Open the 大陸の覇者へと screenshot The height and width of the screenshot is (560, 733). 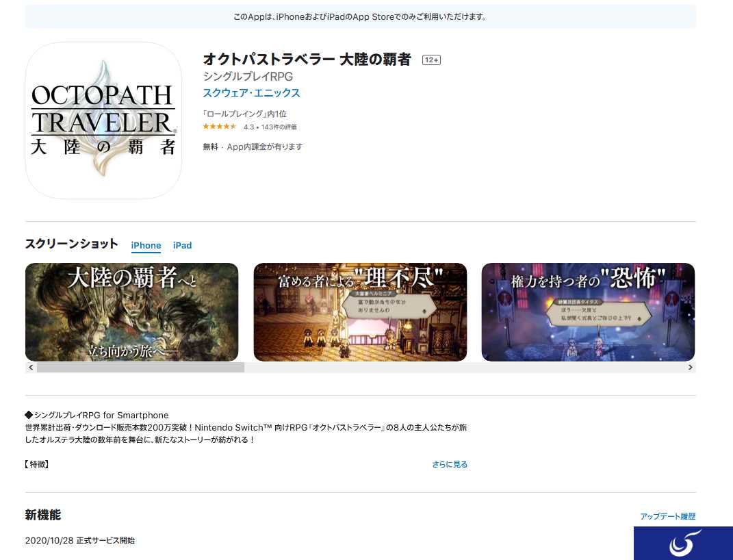[x=132, y=311]
